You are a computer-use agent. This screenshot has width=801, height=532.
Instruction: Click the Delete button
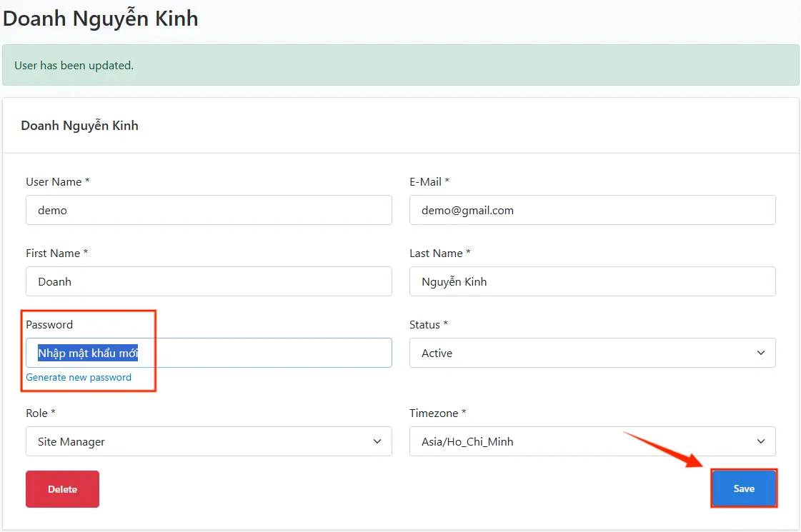[62, 488]
